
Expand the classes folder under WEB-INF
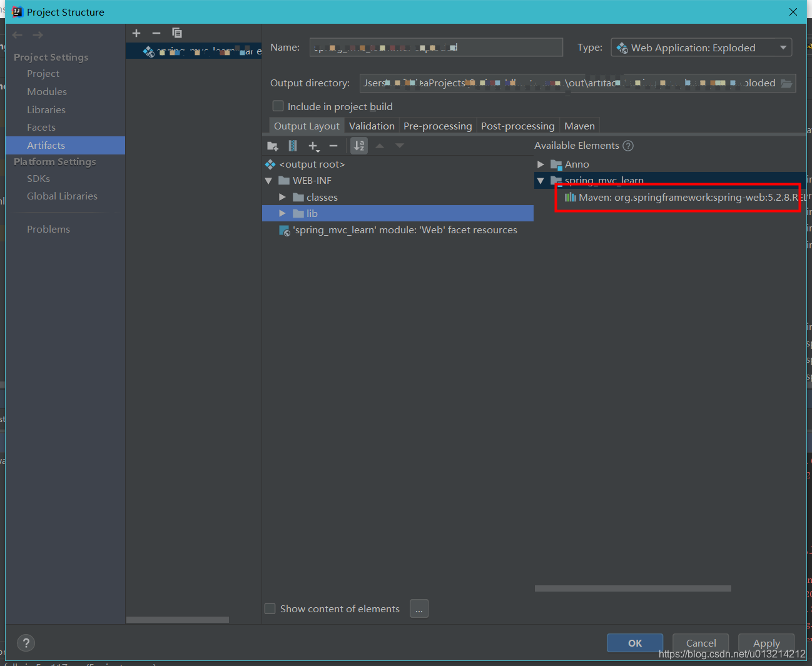tap(282, 196)
